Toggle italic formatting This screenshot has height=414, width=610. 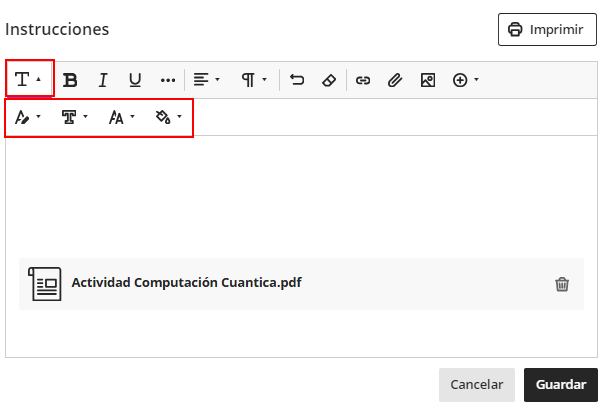pos(102,80)
